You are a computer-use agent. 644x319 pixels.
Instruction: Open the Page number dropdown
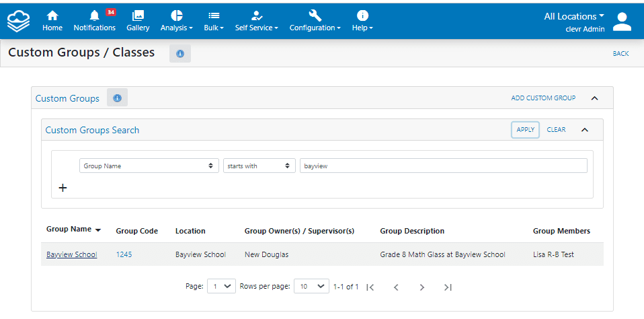click(221, 287)
